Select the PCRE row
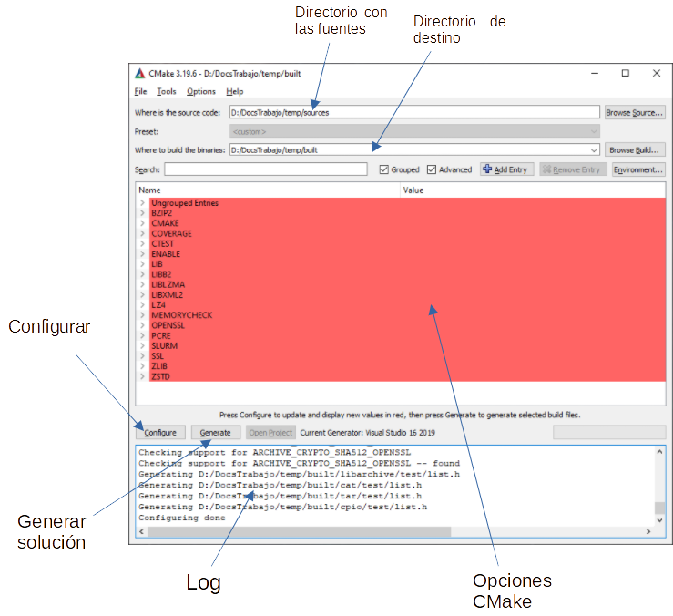Image resolution: width=673 pixels, height=616 pixels. point(407,335)
